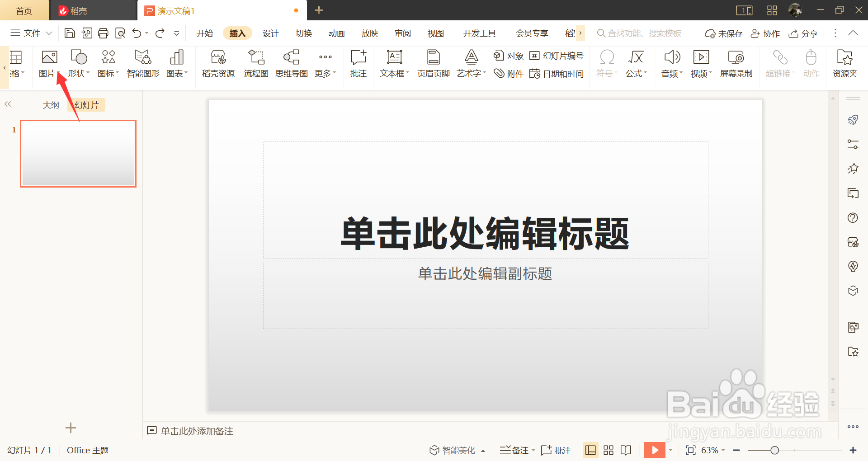The height and width of the screenshot is (461, 868).
Task: Open the 资源夹 resource folder panel
Action: tap(845, 63)
